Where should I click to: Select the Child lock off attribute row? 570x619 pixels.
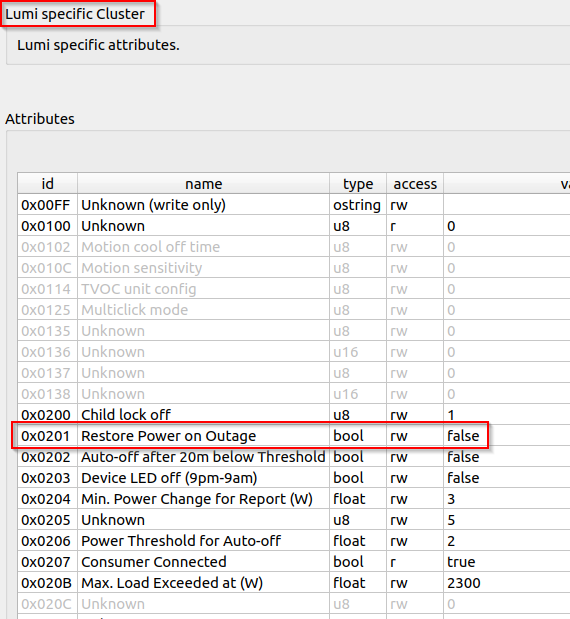tap(294, 415)
